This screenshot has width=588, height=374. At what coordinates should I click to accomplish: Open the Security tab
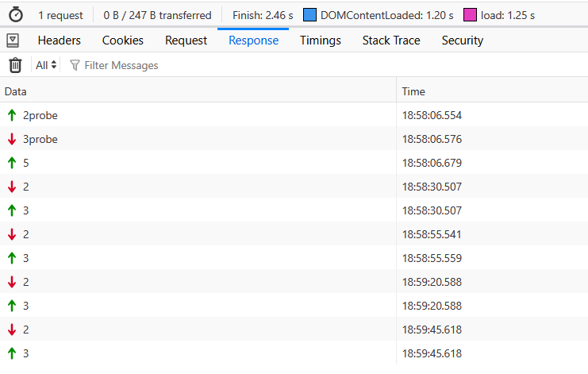click(462, 40)
